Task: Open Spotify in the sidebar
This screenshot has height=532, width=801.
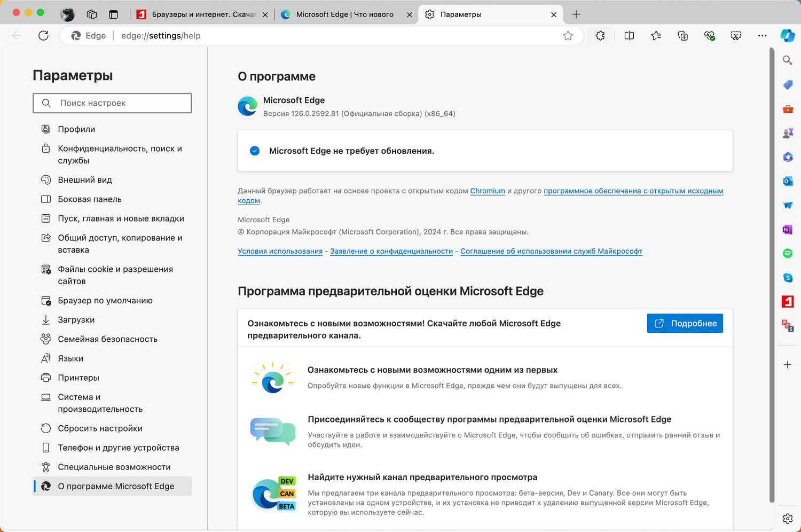Action: click(788, 253)
